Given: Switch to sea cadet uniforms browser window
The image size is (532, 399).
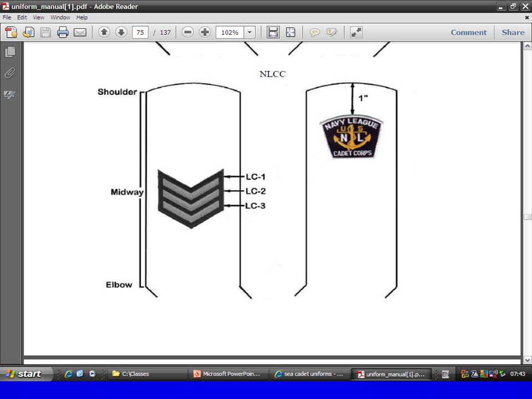Looking at the screenshot, I should pos(309,374).
